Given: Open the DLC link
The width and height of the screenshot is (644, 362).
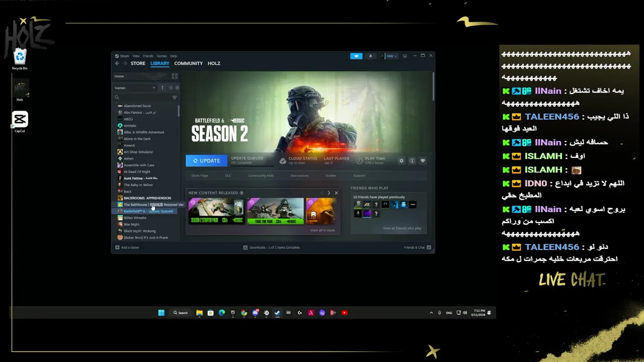Looking at the screenshot, I should coord(228,175).
